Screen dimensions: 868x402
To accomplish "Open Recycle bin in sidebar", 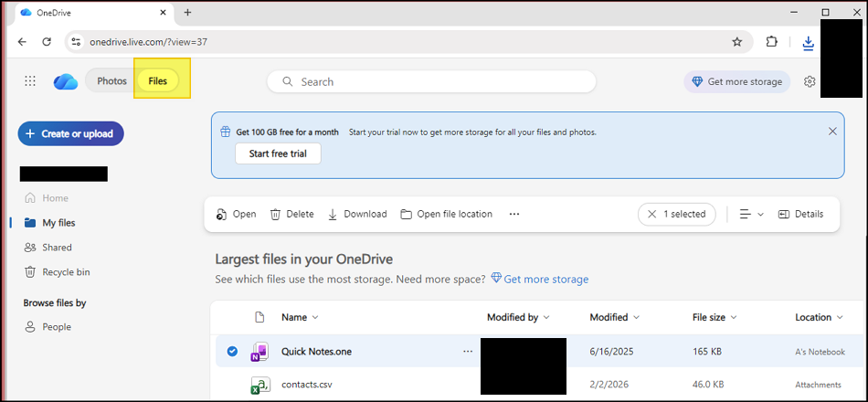I will click(x=57, y=272).
